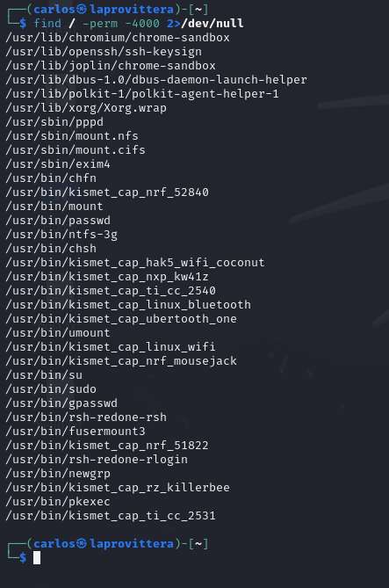
Task: Click the /usr/bin/pkexec output line
Action: 58,501
